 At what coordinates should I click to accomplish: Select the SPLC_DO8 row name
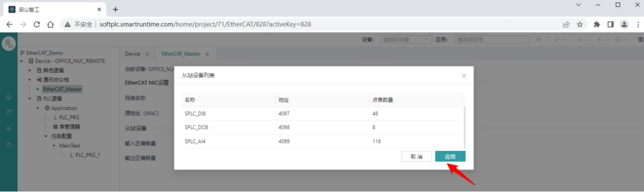pos(197,127)
